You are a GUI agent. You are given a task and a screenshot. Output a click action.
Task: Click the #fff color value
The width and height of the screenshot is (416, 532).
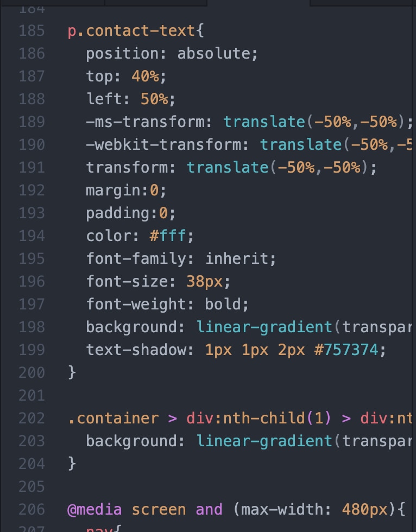point(168,236)
